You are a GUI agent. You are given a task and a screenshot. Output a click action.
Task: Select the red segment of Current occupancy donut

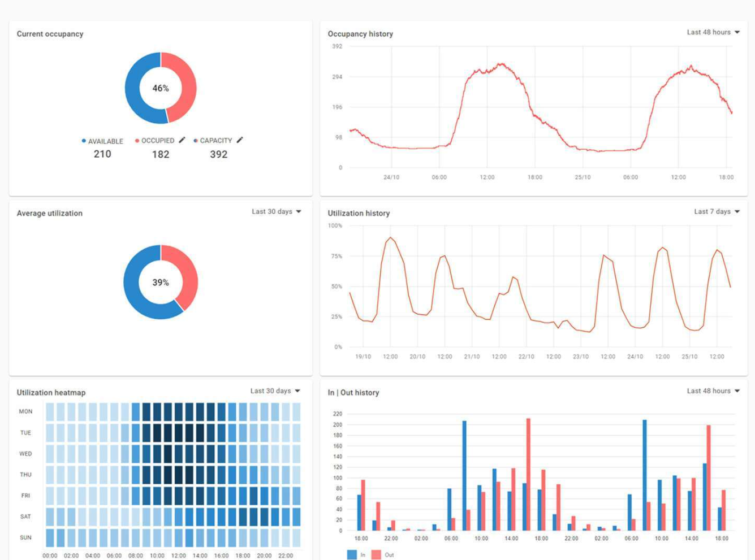pyautogui.click(x=185, y=88)
